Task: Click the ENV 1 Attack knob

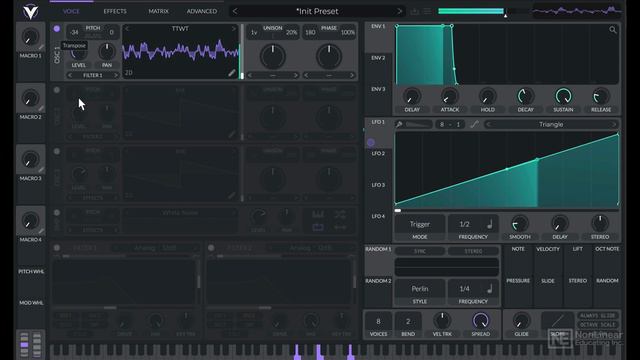Action: pos(449,96)
